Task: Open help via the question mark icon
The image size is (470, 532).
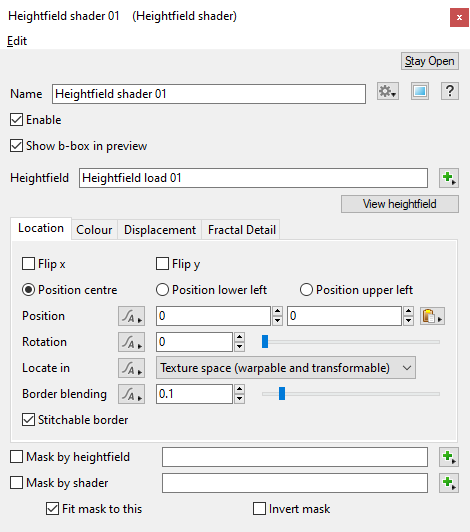Action: click(x=450, y=91)
